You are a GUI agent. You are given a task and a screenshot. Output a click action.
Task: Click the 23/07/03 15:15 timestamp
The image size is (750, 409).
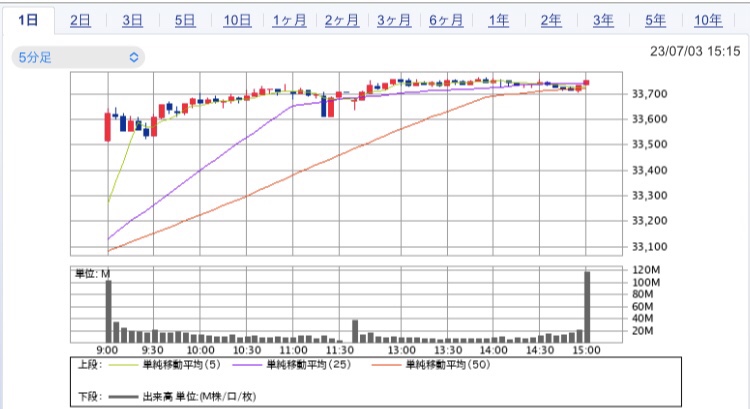(x=695, y=51)
